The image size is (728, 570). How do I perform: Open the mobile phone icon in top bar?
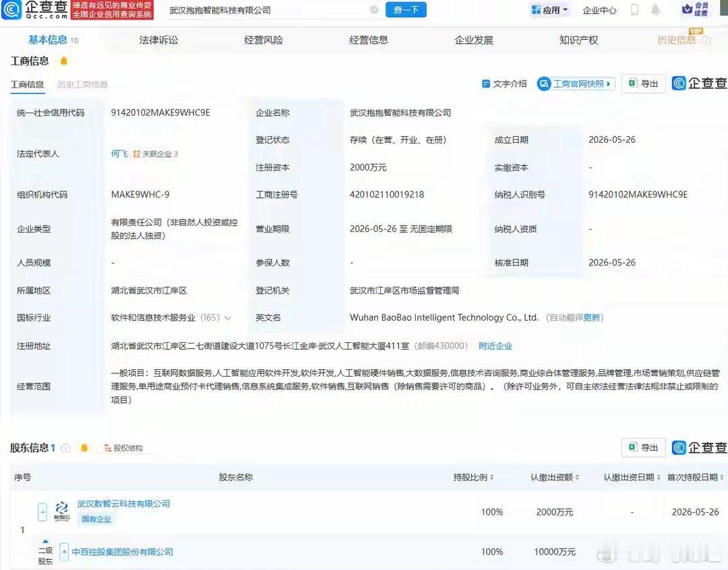click(635, 9)
